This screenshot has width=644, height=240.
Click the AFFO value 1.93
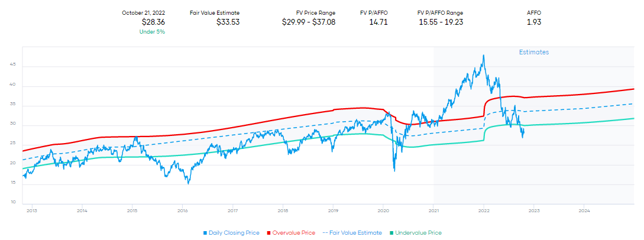coord(533,22)
